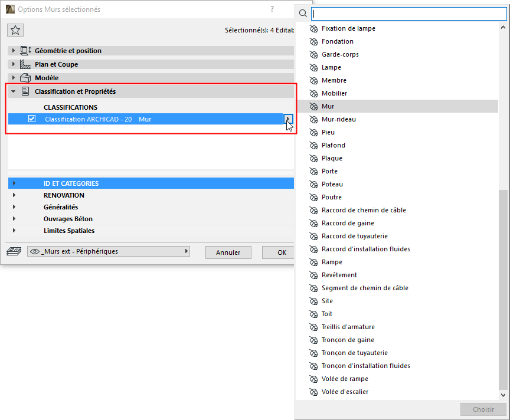Click the icon beside Lampe
The width and height of the screenshot is (510, 420).
[x=313, y=68]
